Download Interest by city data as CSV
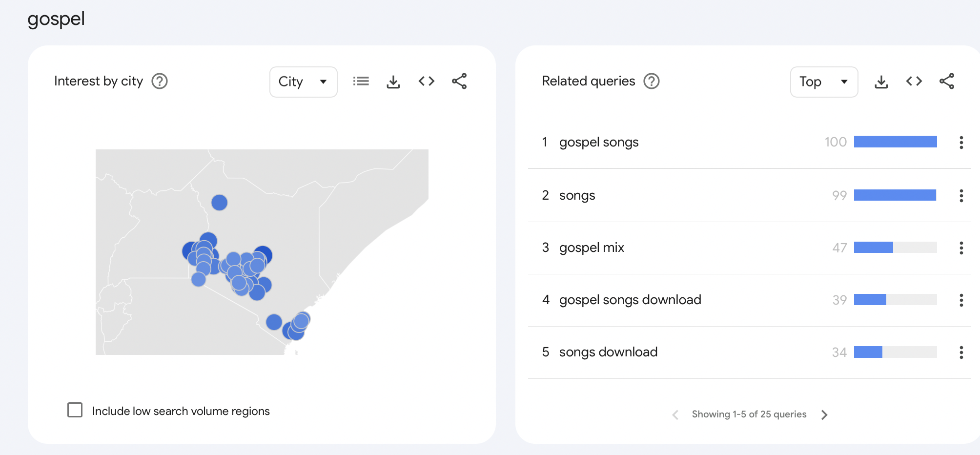Viewport: 980px width, 455px height. tap(393, 82)
